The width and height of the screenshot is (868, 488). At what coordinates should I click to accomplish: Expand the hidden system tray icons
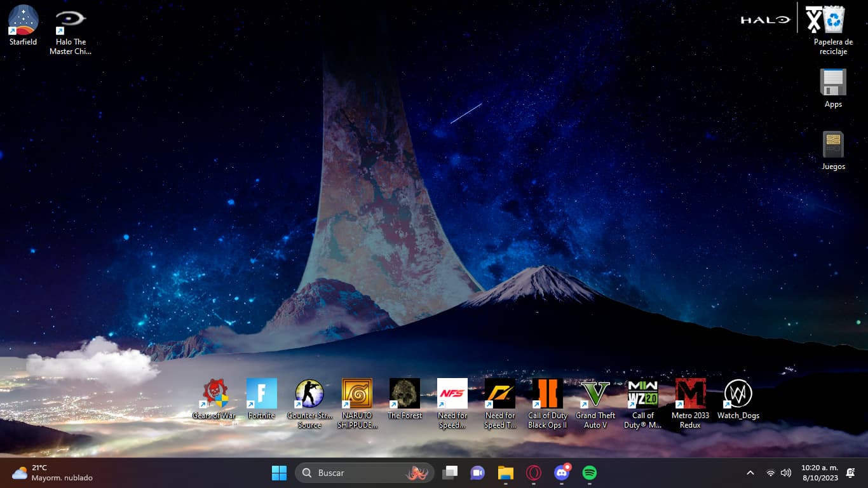[x=750, y=473]
